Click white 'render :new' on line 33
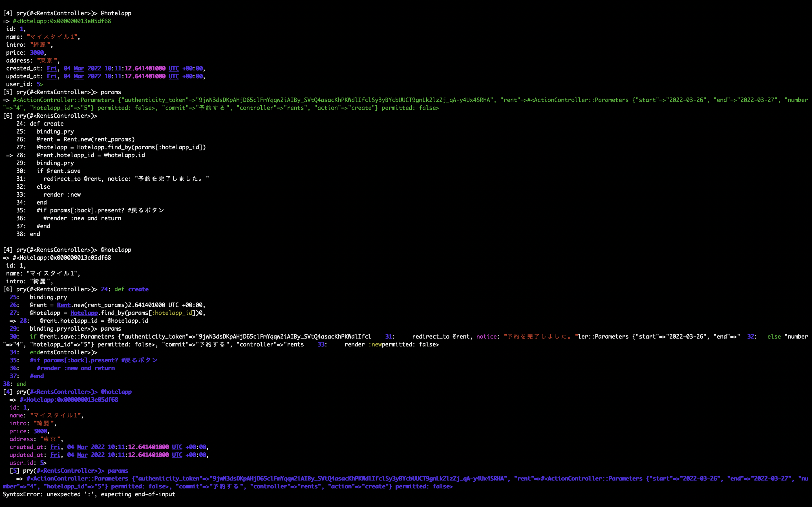 [x=62, y=194]
